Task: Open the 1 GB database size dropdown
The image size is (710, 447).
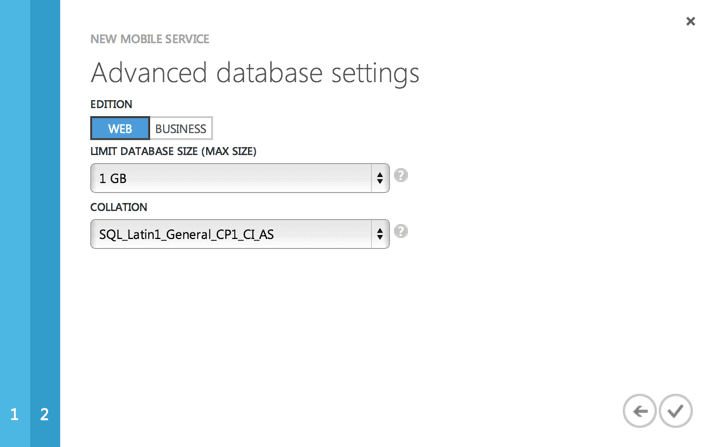Action: click(x=230, y=179)
